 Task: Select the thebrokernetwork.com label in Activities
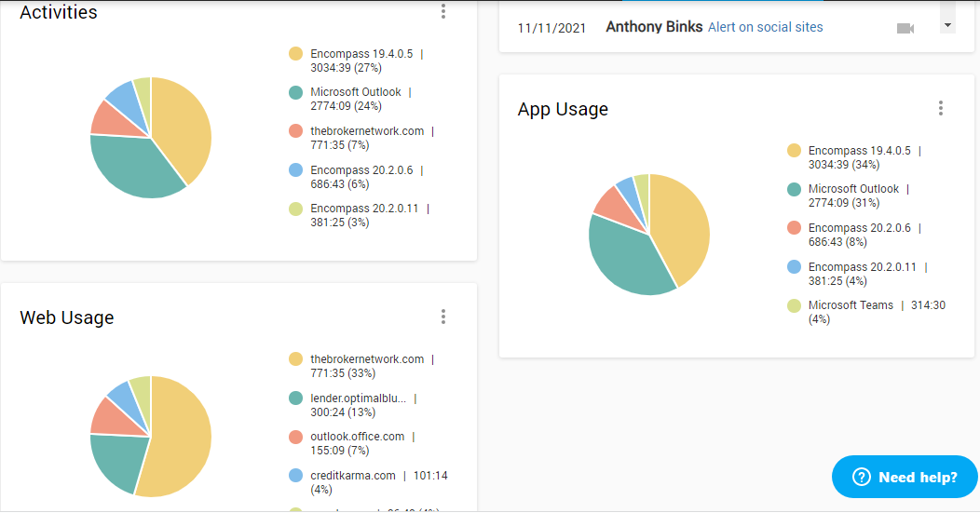(367, 131)
